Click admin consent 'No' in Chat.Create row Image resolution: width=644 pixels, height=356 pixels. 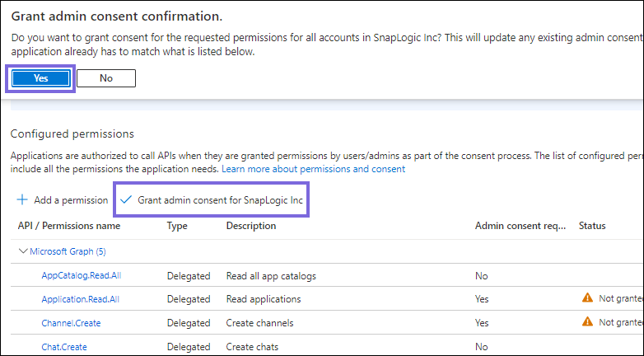point(482,347)
